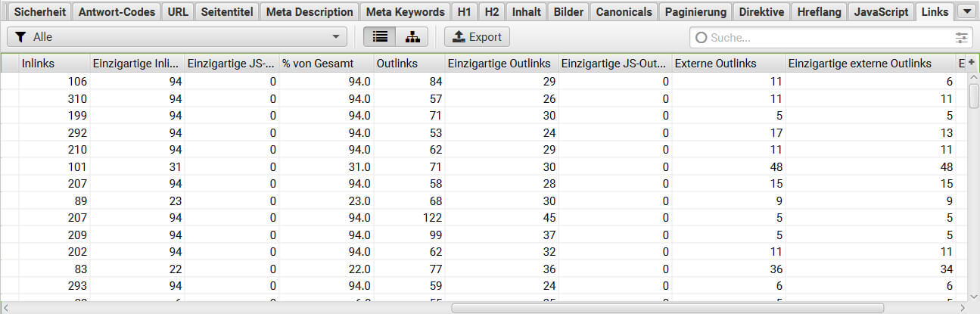
Task: Open the Alle filter dropdown
Action: pos(176,36)
